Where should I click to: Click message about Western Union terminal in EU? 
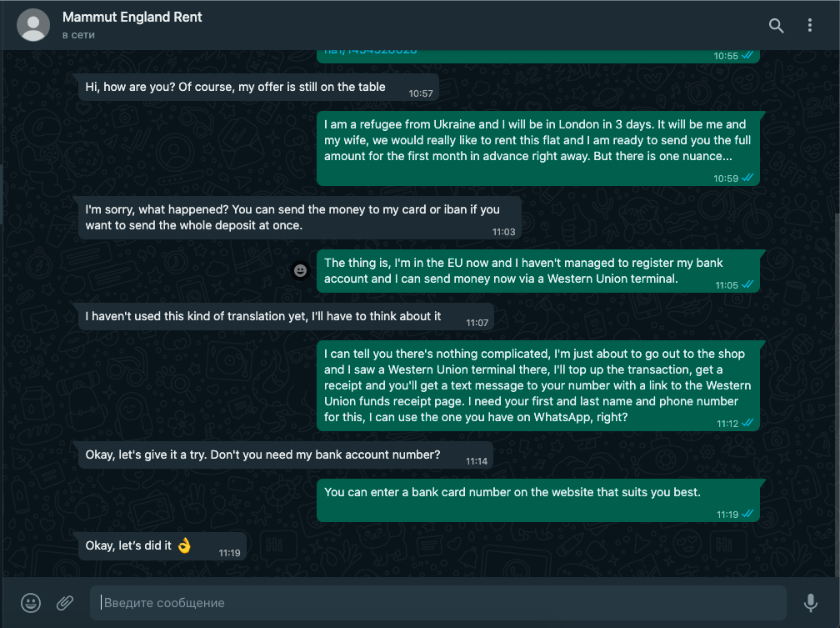pyautogui.click(x=537, y=271)
